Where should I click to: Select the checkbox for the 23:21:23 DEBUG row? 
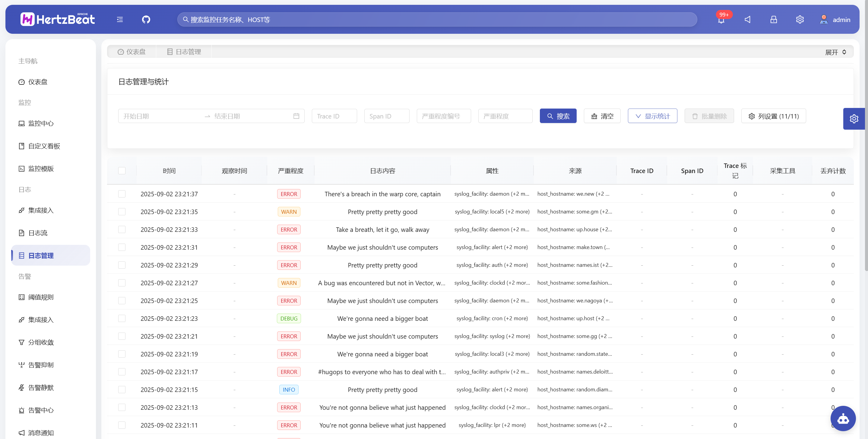(122, 318)
